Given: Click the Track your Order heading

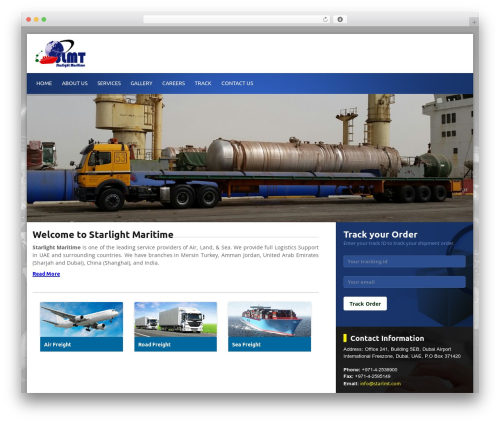Looking at the screenshot, I should click(x=380, y=235).
